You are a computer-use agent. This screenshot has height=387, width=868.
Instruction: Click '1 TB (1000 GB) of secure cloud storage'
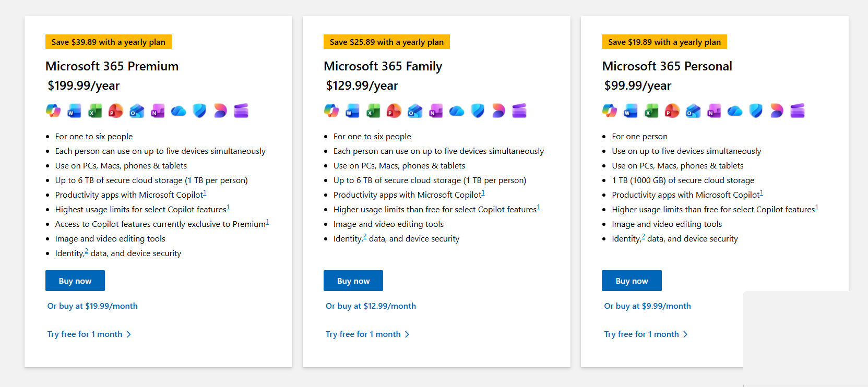[x=683, y=180]
